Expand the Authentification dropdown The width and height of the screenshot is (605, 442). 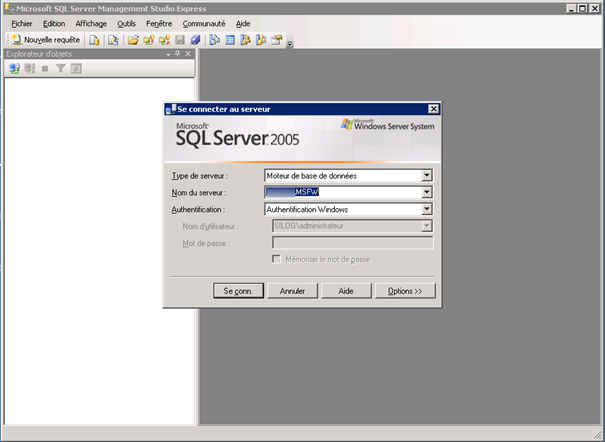point(426,209)
